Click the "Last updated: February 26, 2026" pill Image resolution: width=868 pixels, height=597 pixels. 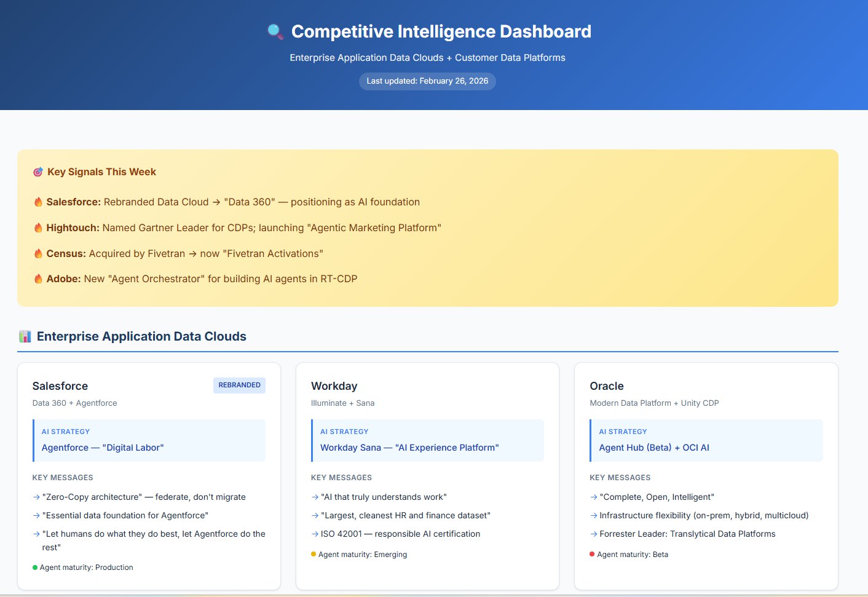(427, 81)
